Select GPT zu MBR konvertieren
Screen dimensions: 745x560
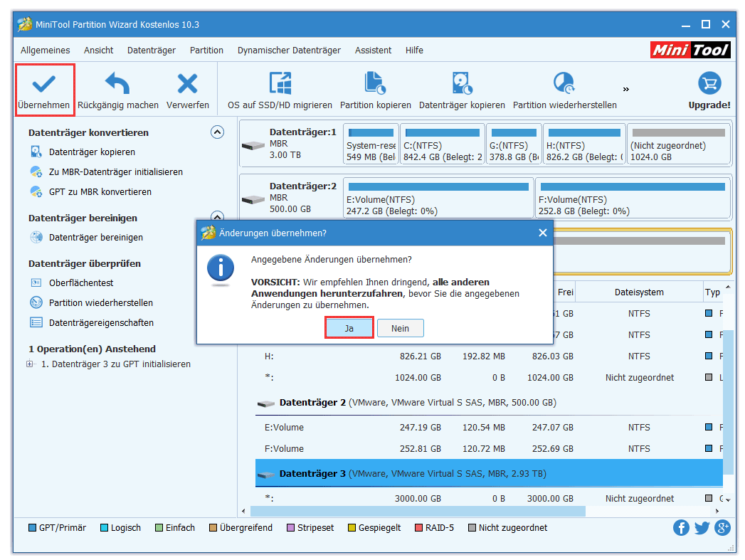tap(100, 192)
